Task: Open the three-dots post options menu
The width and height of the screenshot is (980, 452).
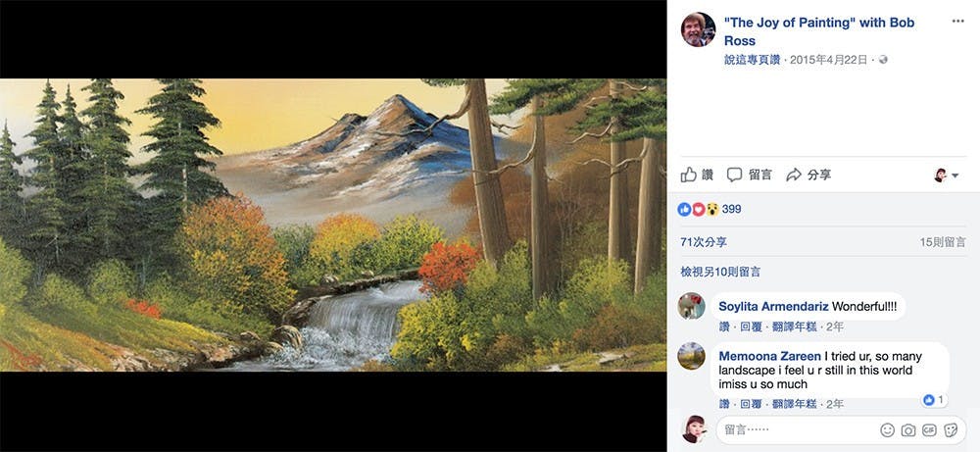Action: click(957, 21)
